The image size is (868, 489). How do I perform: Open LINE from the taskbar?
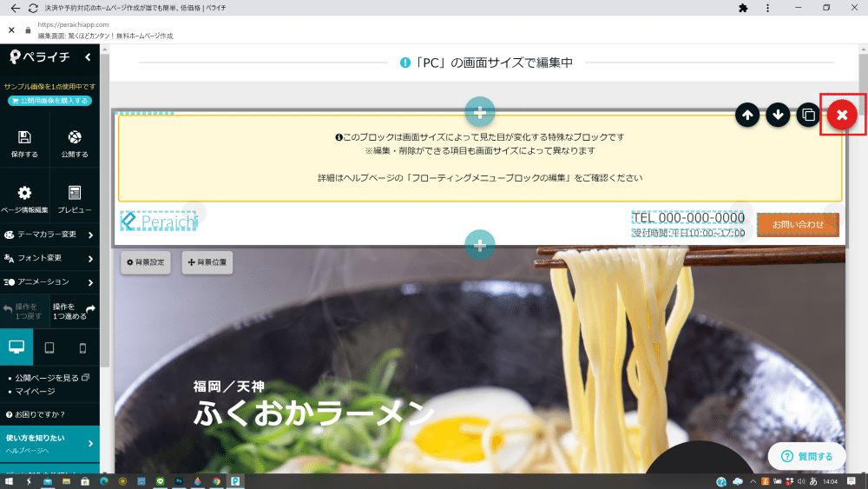[160, 481]
